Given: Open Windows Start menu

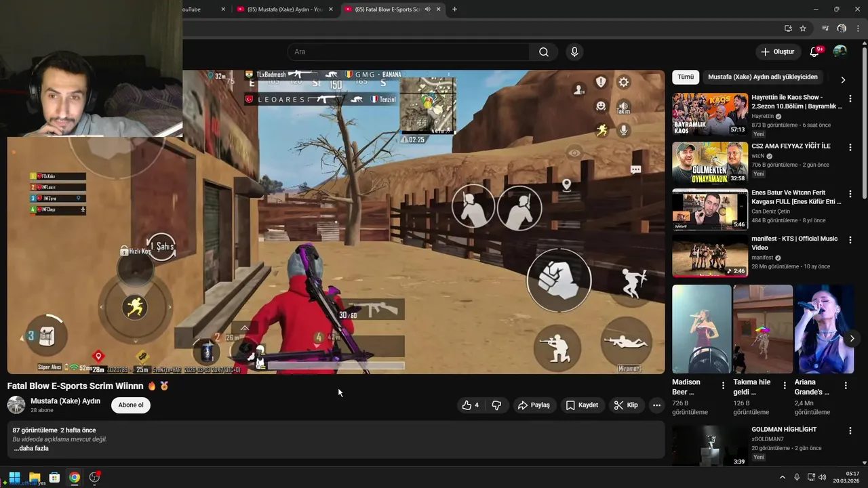Looking at the screenshot, I should [14, 477].
